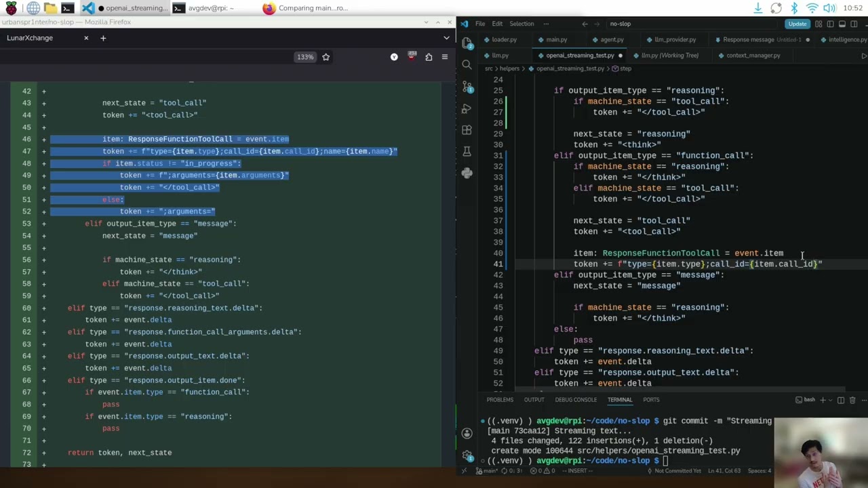Image resolution: width=868 pixels, height=488 pixels.
Task: Expand the Firefox list all tabs chevron
Action: 446,38
